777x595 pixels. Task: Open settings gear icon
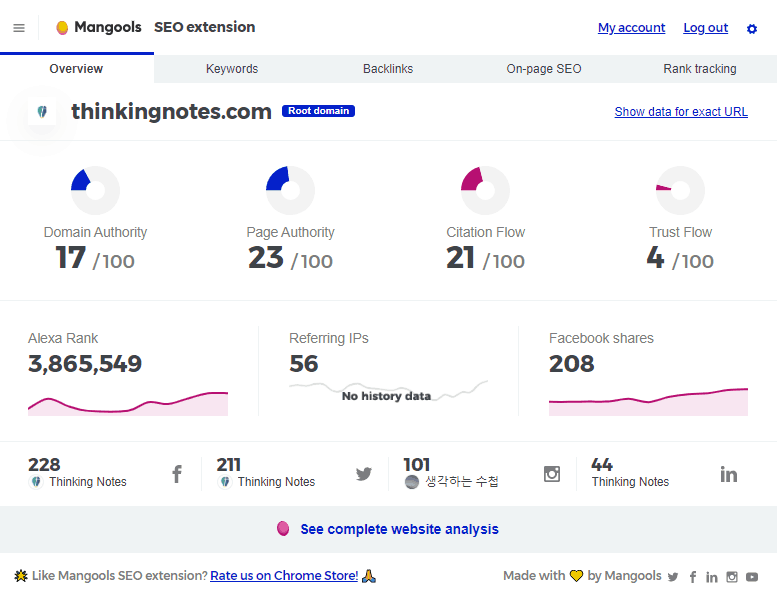pyautogui.click(x=752, y=29)
